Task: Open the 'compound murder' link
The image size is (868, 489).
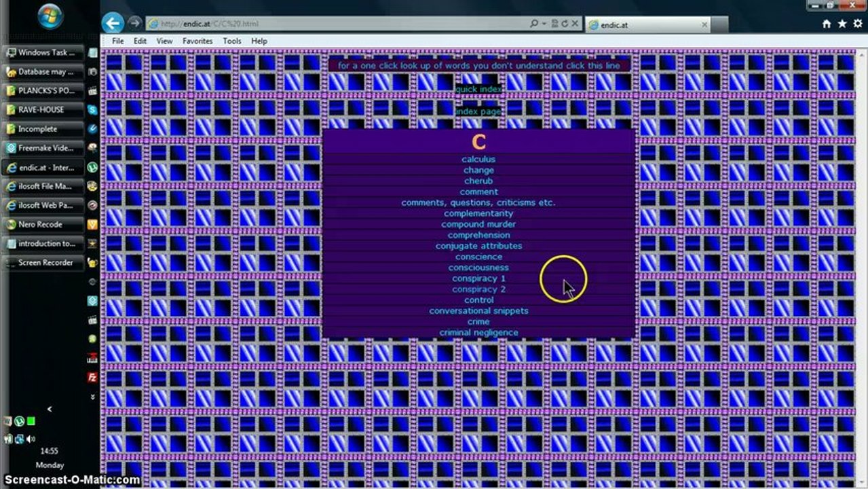Action: coord(478,224)
